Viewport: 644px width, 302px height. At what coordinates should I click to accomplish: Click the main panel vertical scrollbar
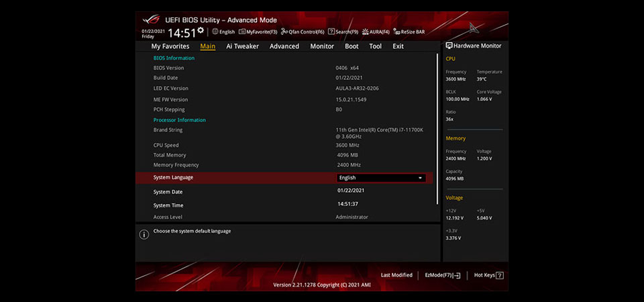click(438, 129)
